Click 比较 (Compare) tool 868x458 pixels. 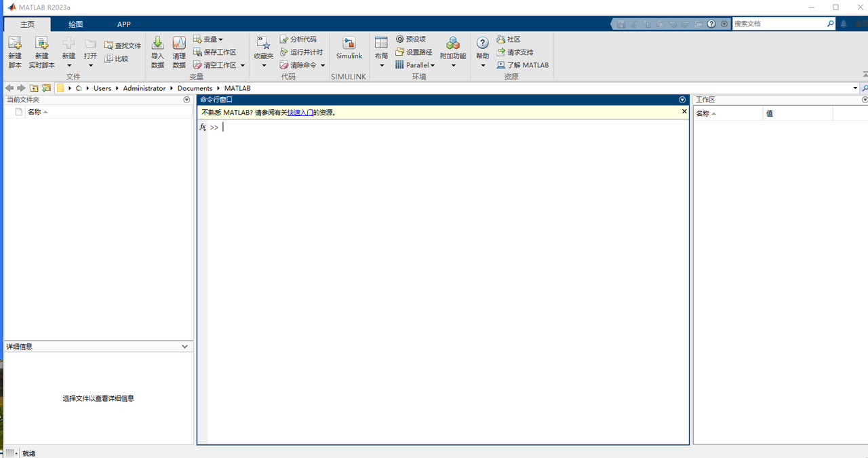click(x=117, y=58)
